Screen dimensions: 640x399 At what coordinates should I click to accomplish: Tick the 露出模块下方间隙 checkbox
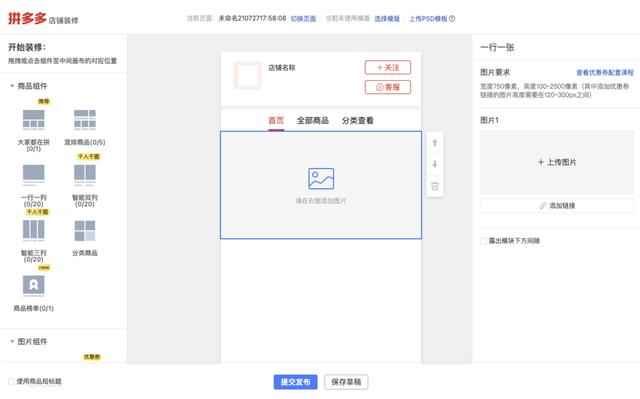483,241
